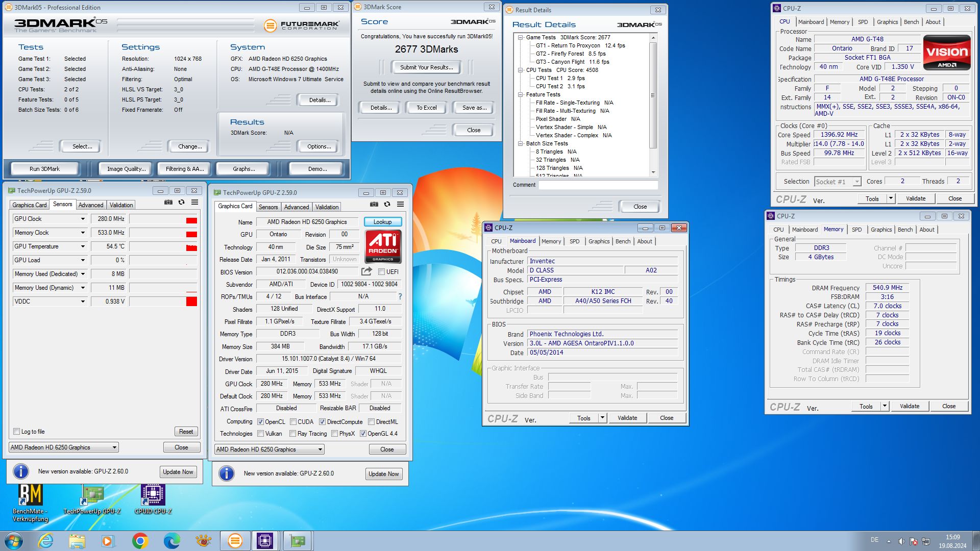Toggle the CUDA checkbox
Viewport: 980px width, 551px height.
tap(293, 422)
